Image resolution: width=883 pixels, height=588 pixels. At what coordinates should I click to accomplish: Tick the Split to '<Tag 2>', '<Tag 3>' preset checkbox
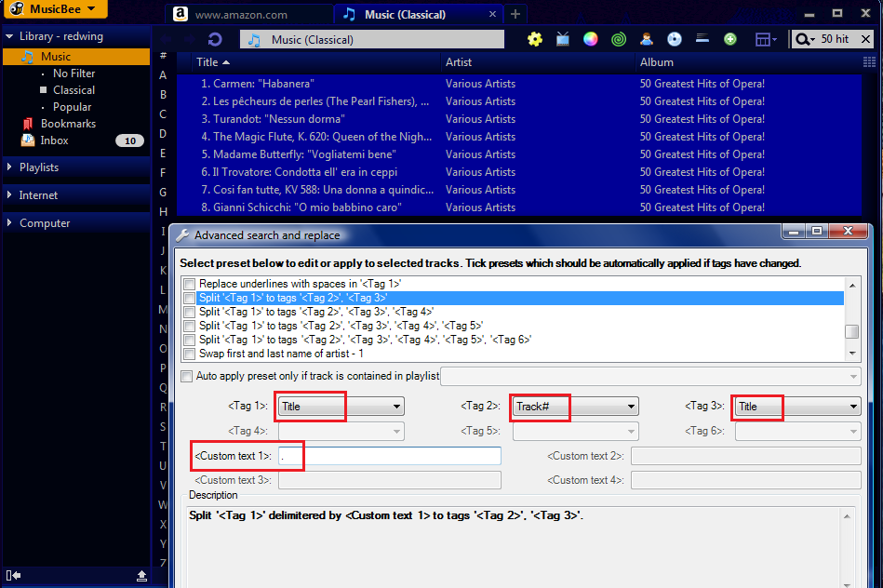click(189, 298)
